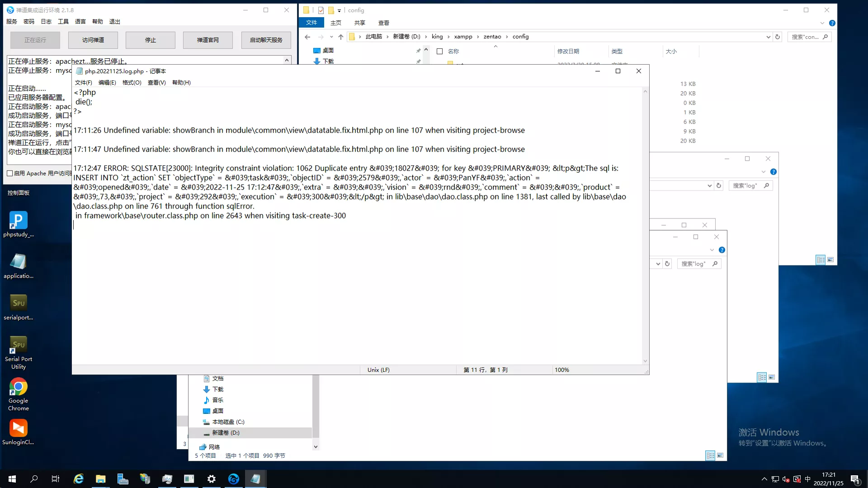Switch config window to details view
Viewport: 868px width, 488px height.
[x=821, y=260]
